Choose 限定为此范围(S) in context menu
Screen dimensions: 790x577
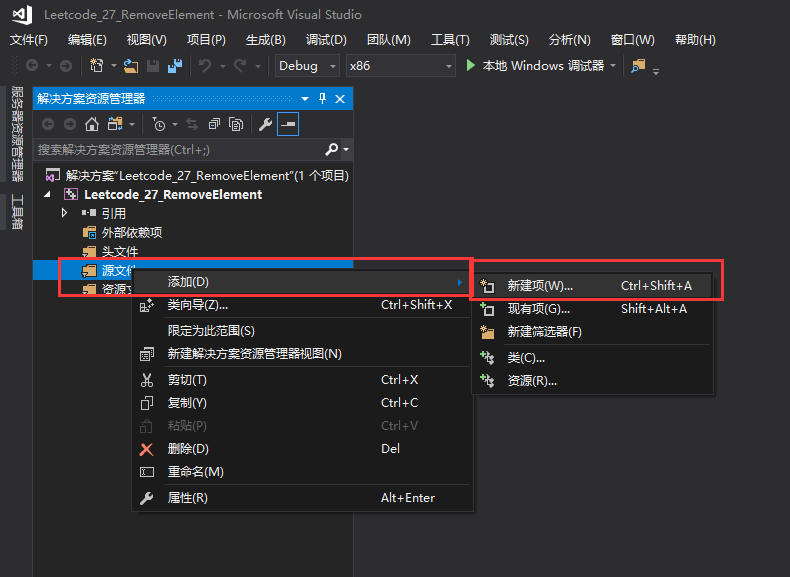pyautogui.click(x=302, y=331)
